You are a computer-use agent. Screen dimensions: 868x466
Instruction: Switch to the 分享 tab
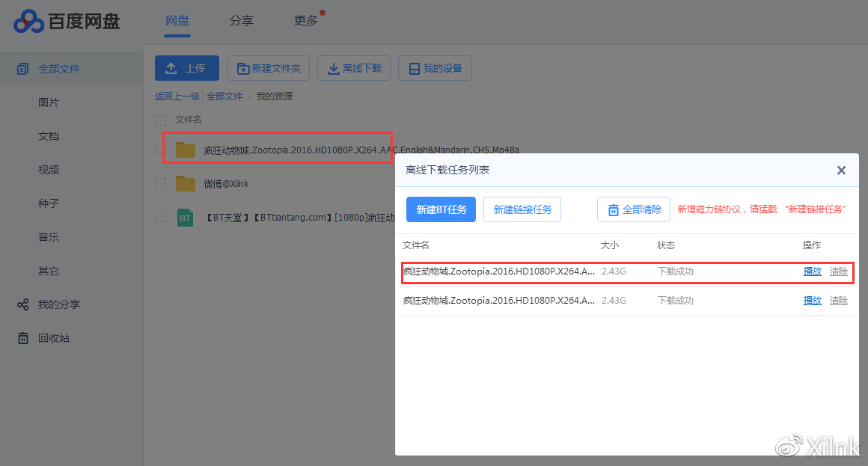[242, 20]
